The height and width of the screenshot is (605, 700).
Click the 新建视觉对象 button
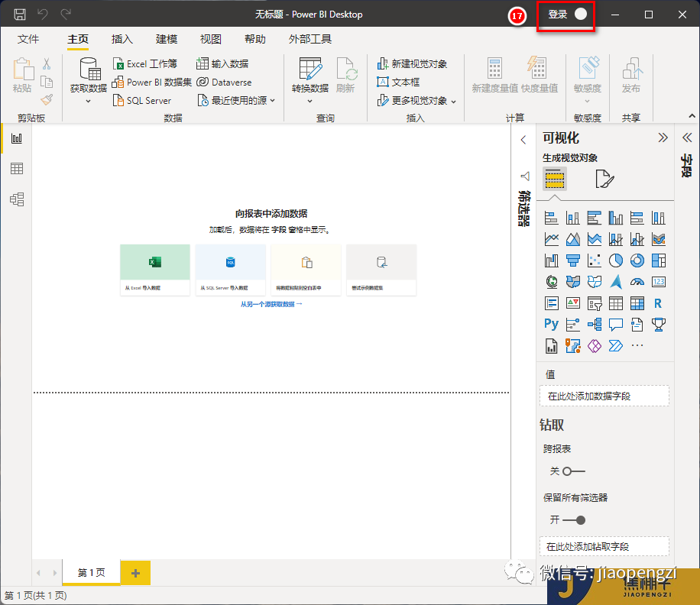tap(412, 64)
